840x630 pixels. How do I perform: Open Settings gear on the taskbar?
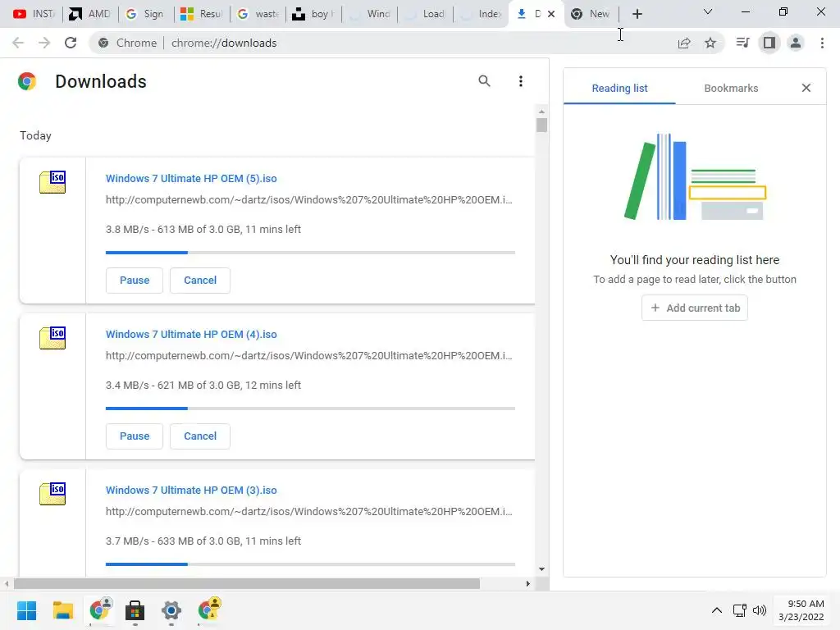(x=171, y=610)
